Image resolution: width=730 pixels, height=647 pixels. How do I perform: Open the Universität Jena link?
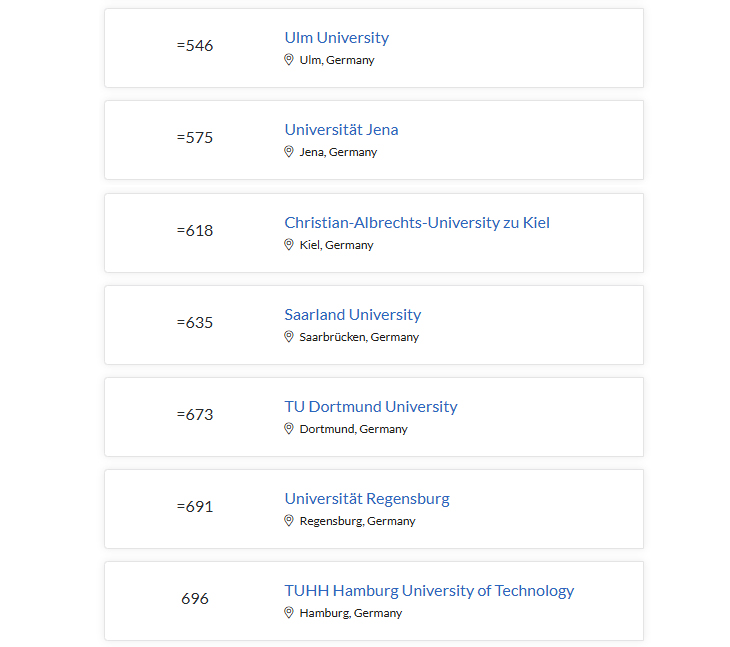click(341, 130)
